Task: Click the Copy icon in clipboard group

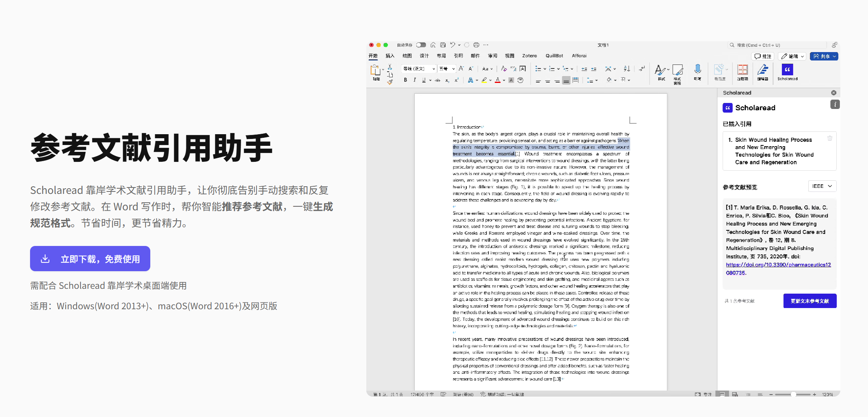Action: pos(390,75)
